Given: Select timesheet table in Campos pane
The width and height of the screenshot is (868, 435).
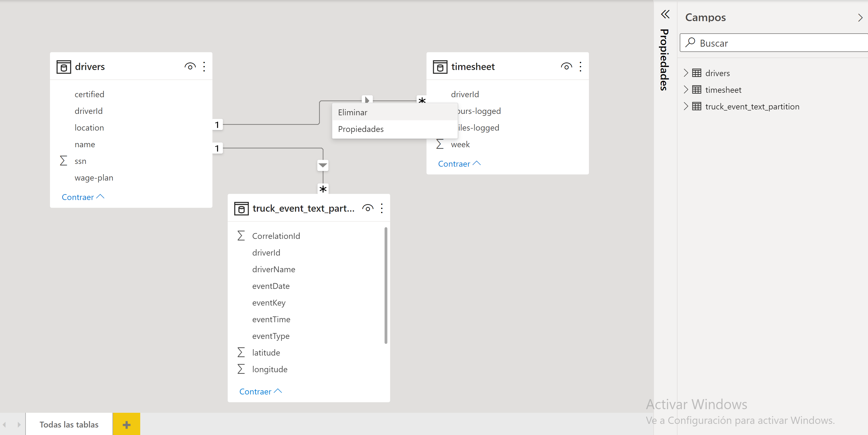Looking at the screenshot, I should [723, 90].
